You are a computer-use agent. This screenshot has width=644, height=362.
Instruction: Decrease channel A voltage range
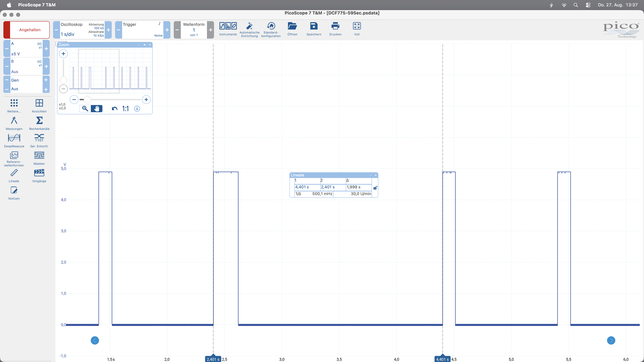point(7,48)
